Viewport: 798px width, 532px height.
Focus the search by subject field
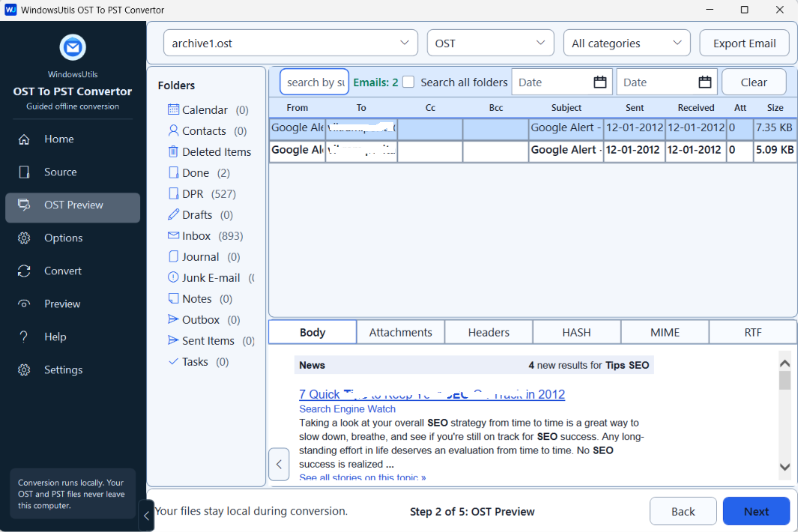pyautogui.click(x=315, y=82)
